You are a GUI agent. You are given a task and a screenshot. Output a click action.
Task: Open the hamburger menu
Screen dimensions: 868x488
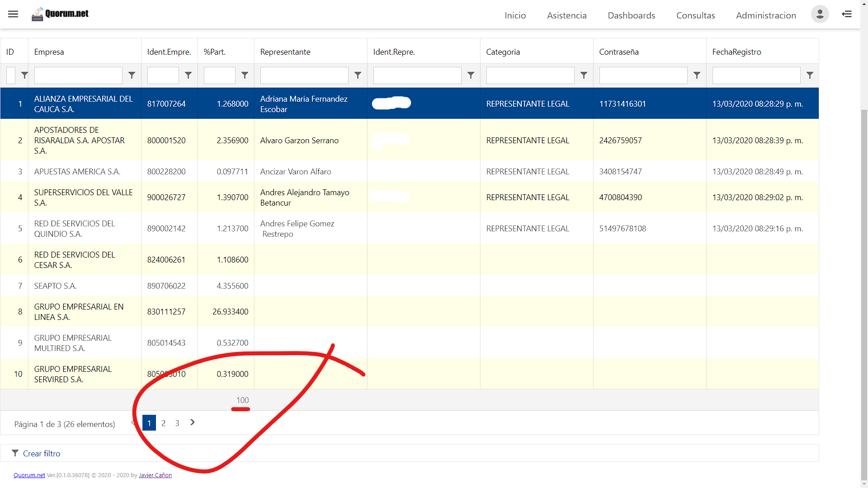pyautogui.click(x=13, y=14)
